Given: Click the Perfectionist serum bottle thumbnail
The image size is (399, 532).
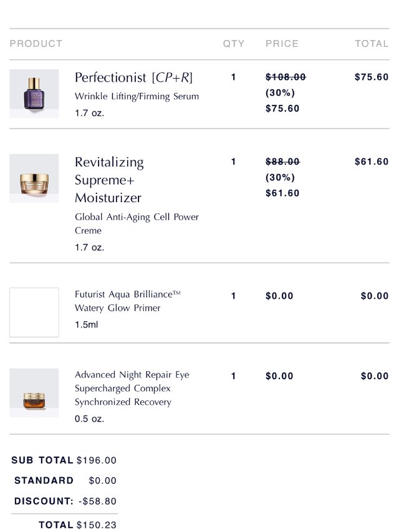Looking at the screenshot, I should [34, 93].
